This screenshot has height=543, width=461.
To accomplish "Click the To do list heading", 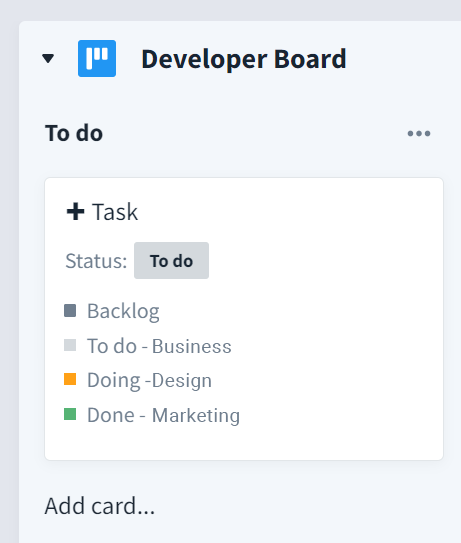I will 74,133.
